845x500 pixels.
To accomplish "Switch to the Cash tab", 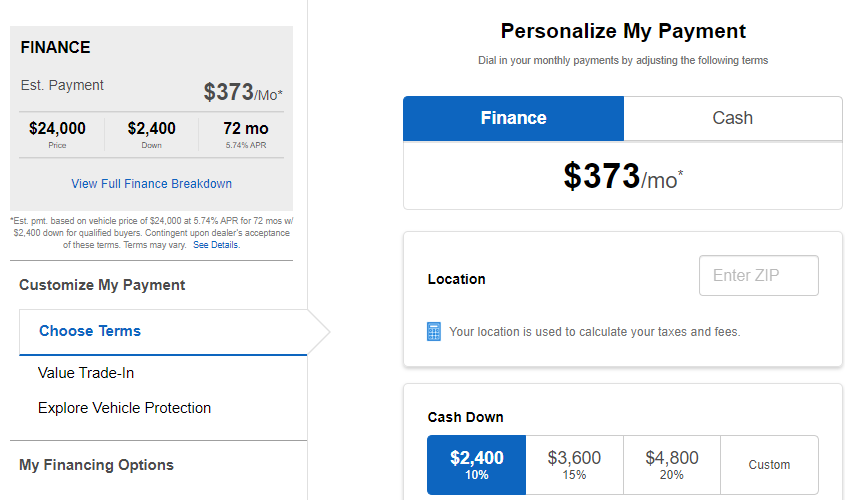I will pos(733,118).
